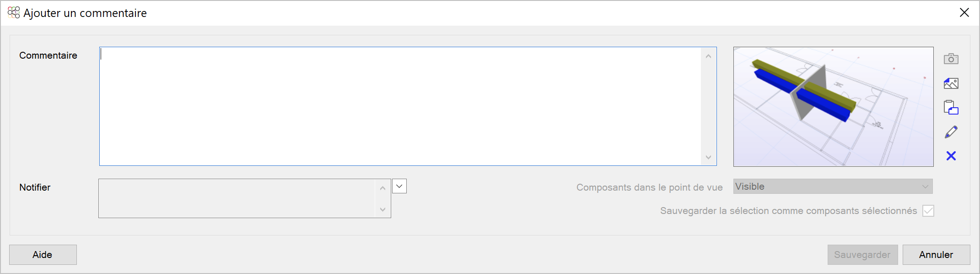Image resolution: width=980 pixels, height=274 pixels.
Task: Click the Sauvegarder button
Action: point(862,255)
